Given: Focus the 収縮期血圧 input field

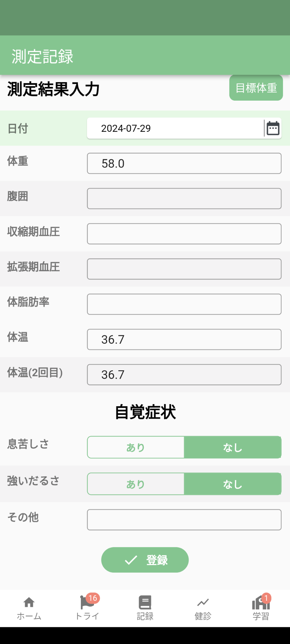Looking at the screenshot, I should [184, 234].
